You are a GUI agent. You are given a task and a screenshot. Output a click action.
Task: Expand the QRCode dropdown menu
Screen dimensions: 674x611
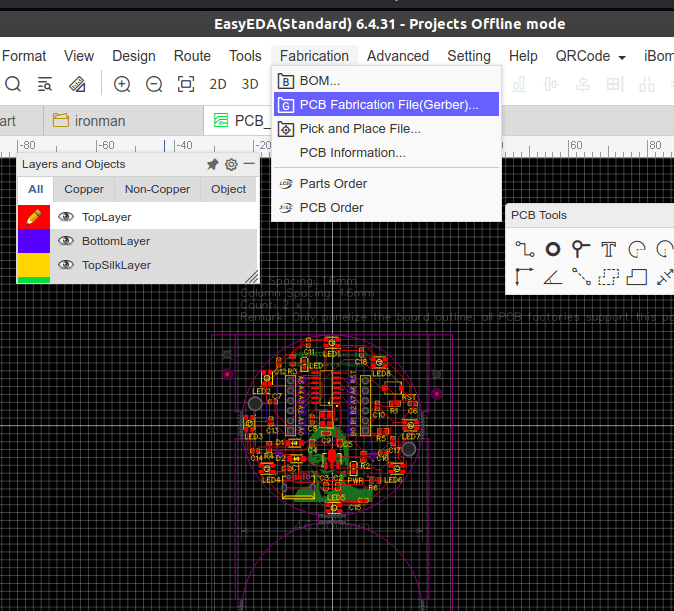point(590,56)
